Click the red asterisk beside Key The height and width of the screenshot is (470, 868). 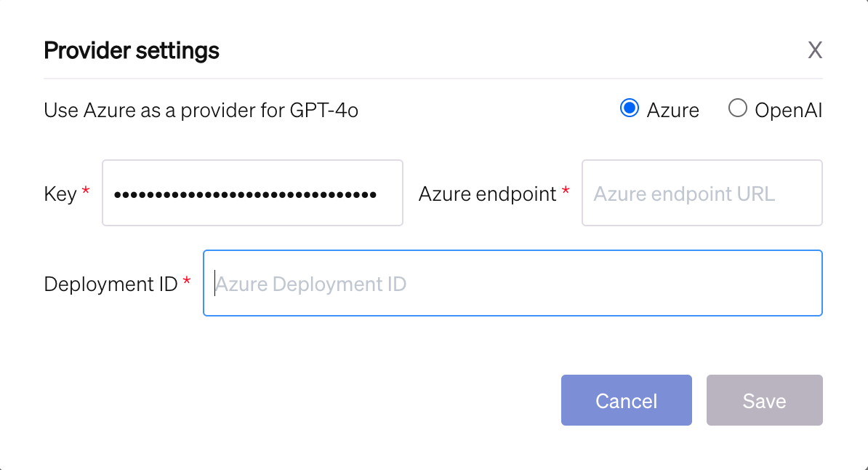tap(87, 191)
